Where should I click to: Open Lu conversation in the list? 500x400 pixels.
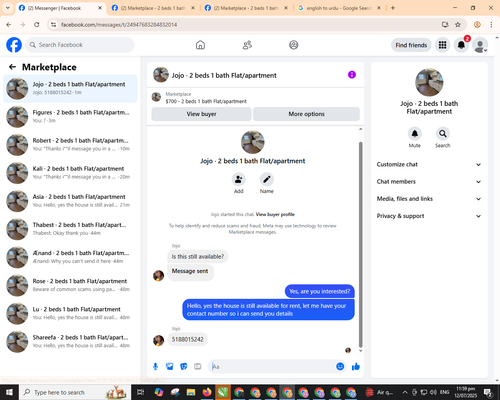[70, 313]
